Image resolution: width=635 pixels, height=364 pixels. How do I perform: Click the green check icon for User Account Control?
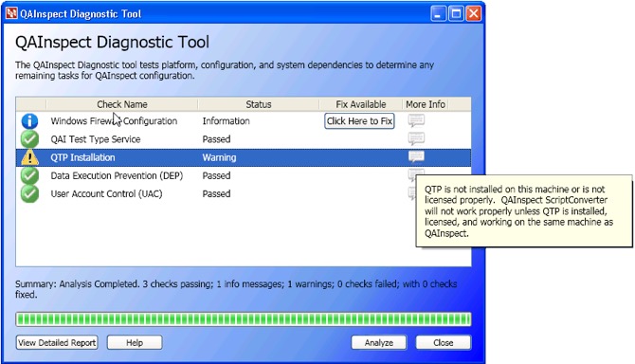pos(29,194)
